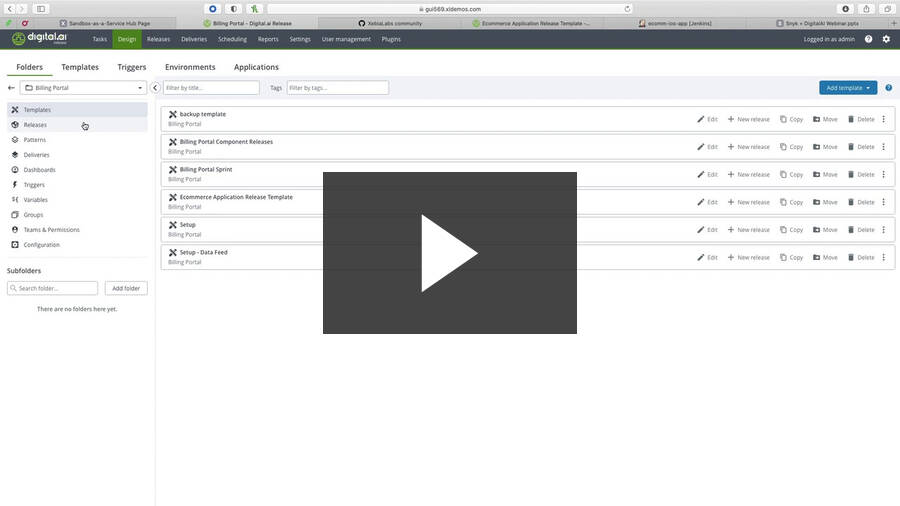This screenshot has width=900, height=506.
Task: Open the Deliveries top menu
Action: (194, 39)
